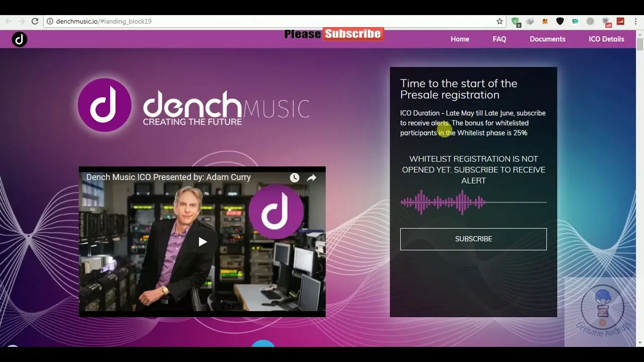Open the ICO Details nav item
This screenshot has height=362, width=644.
pos(606,39)
